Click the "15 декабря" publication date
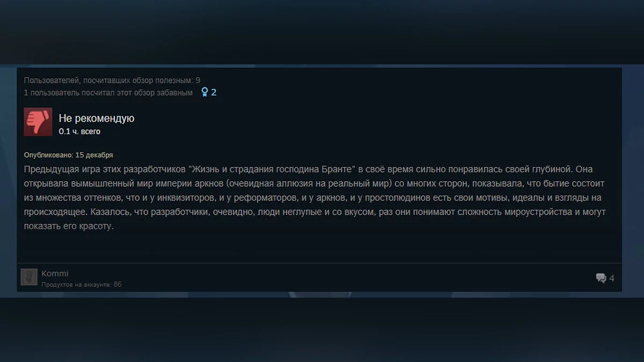644x362 pixels. coord(94,155)
